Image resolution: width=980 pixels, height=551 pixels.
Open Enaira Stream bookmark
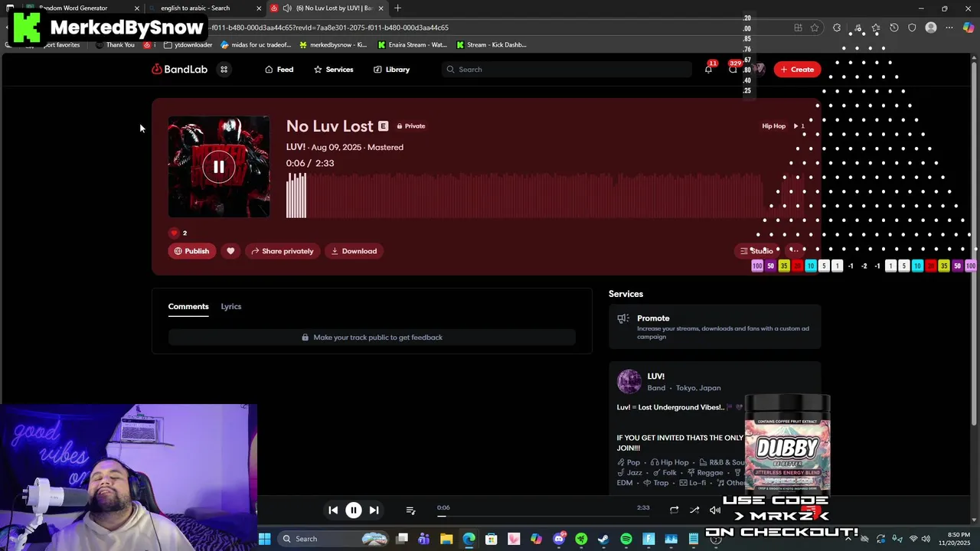tap(412, 45)
